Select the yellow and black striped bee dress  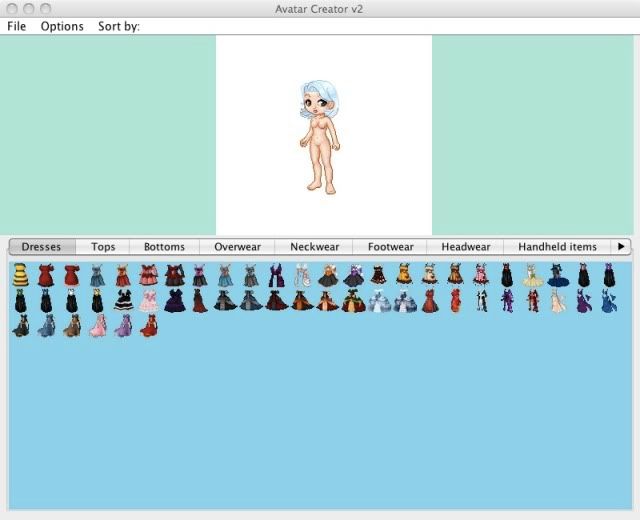[20, 275]
